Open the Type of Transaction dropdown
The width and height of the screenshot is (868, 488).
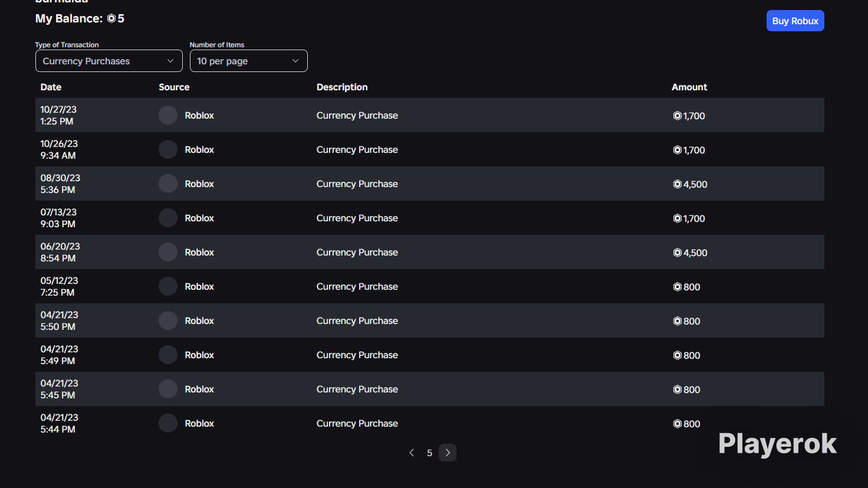coord(109,61)
